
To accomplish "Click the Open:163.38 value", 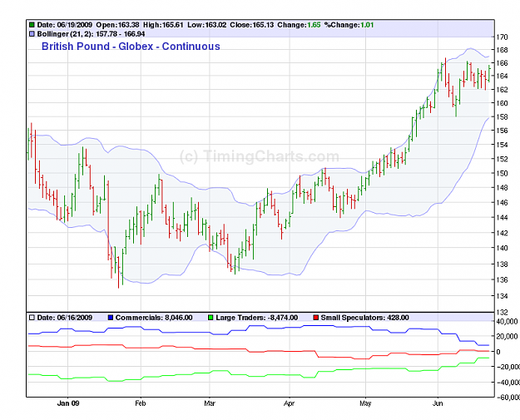I will (x=118, y=25).
